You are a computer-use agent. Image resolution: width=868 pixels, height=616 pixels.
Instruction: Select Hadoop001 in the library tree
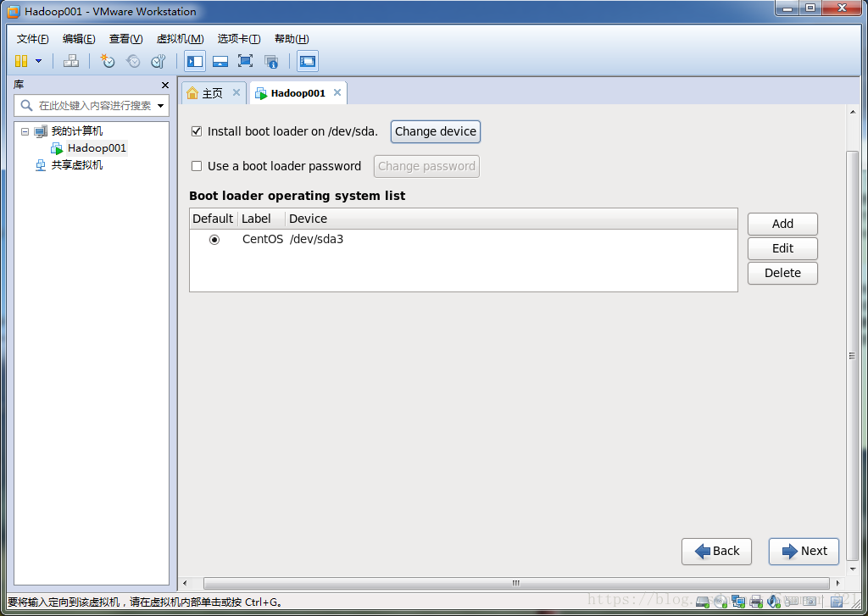tap(97, 148)
